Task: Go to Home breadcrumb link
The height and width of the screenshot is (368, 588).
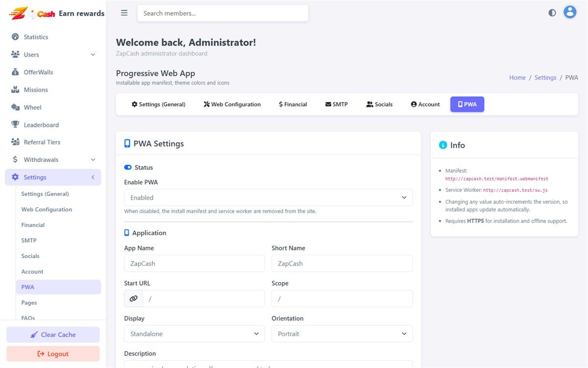Action: pyautogui.click(x=517, y=78)
